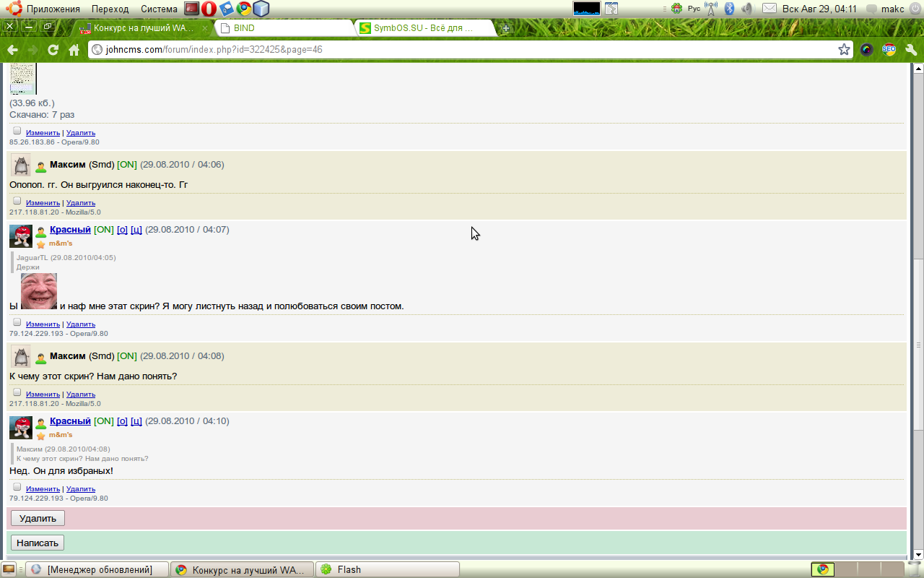Open calendar from Вск Авг 29 clock

click(819, 9)
